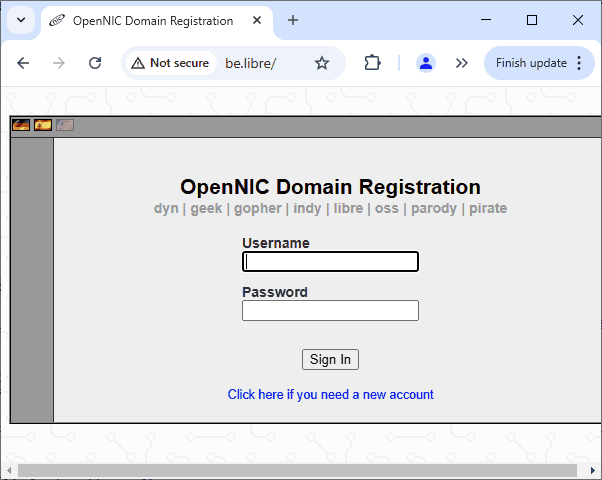
Task: Select the Spanish flag language icon
Action: [43, 125]
